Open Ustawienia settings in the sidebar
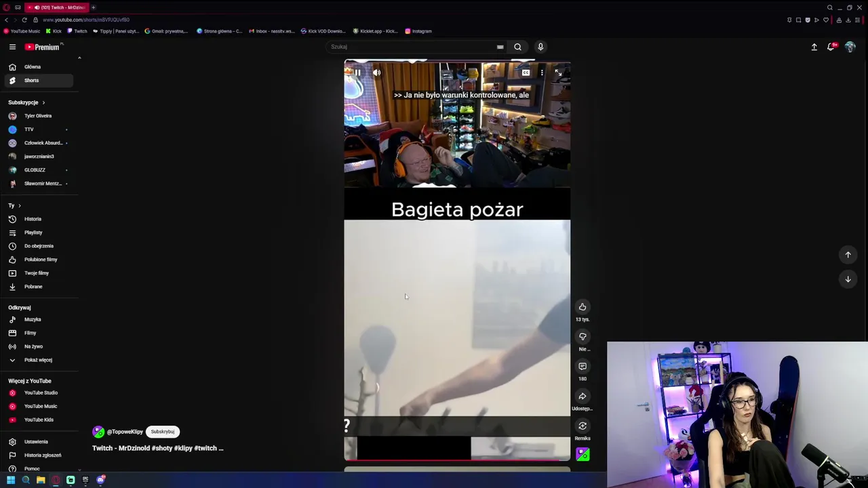The height and width of the screenshot is (488, 868). (x=39, y=442)
